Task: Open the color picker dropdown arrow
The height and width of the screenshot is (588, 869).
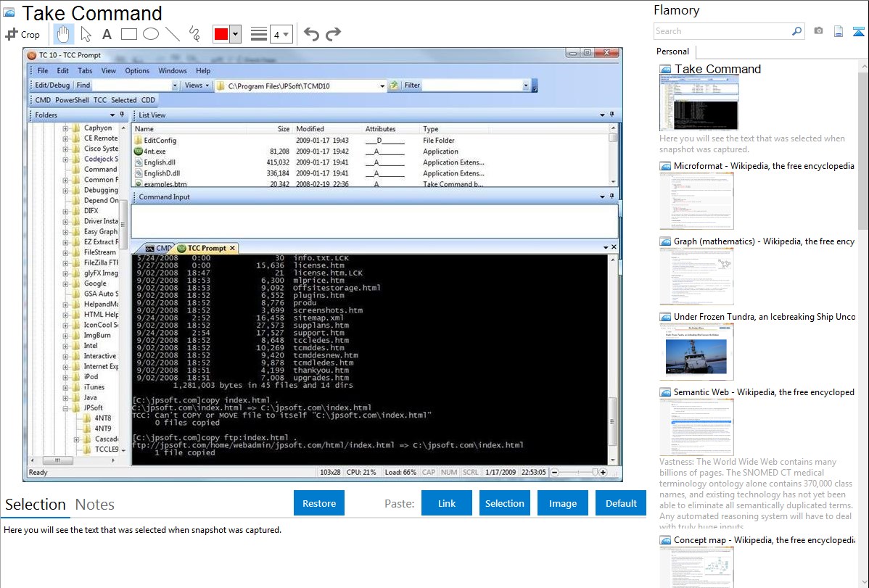Action: [x=235, y=34]
